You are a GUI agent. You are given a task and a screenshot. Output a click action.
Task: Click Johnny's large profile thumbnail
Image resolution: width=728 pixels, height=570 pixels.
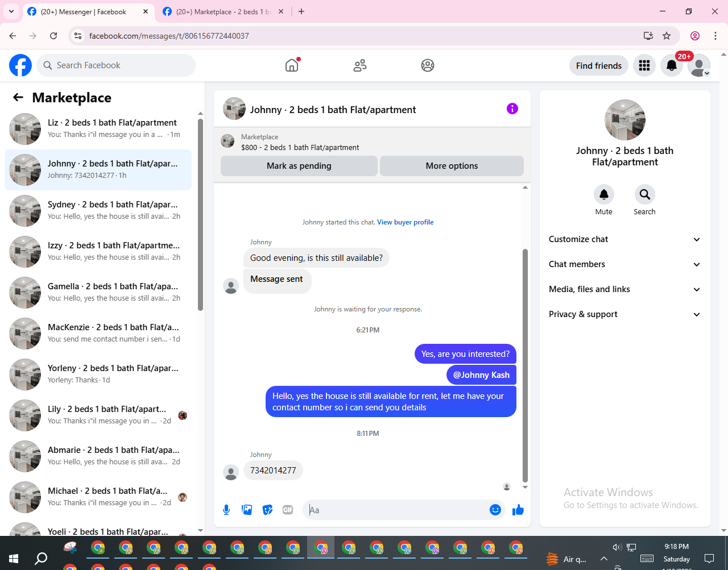pyautogui.click(x=625, y=120)
